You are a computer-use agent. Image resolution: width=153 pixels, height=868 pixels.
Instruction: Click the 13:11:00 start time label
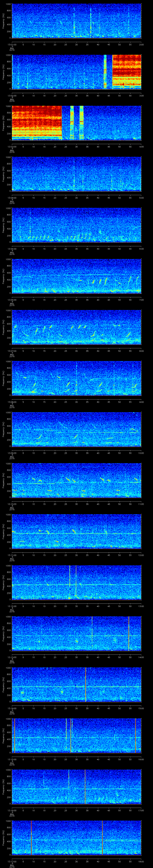click(12, 555)
